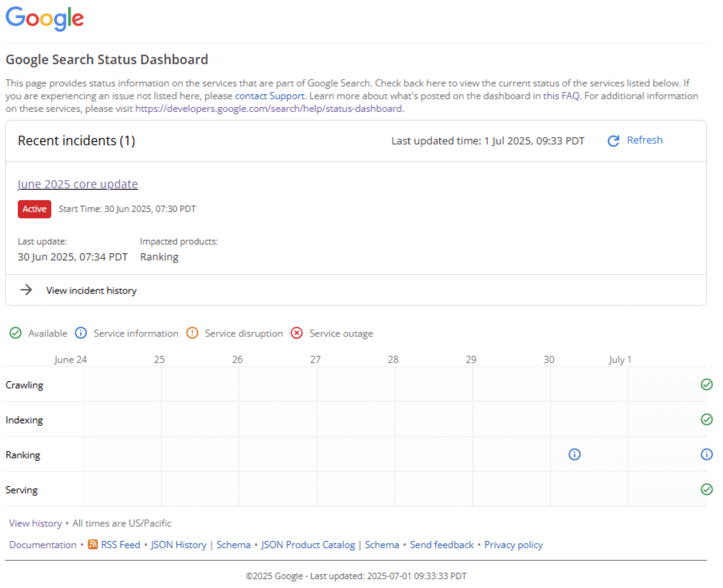Image resolution: width=723 pixels, height=588 pixels.
Task: Click the green Available legend check icon
Action: pos(15,333)
